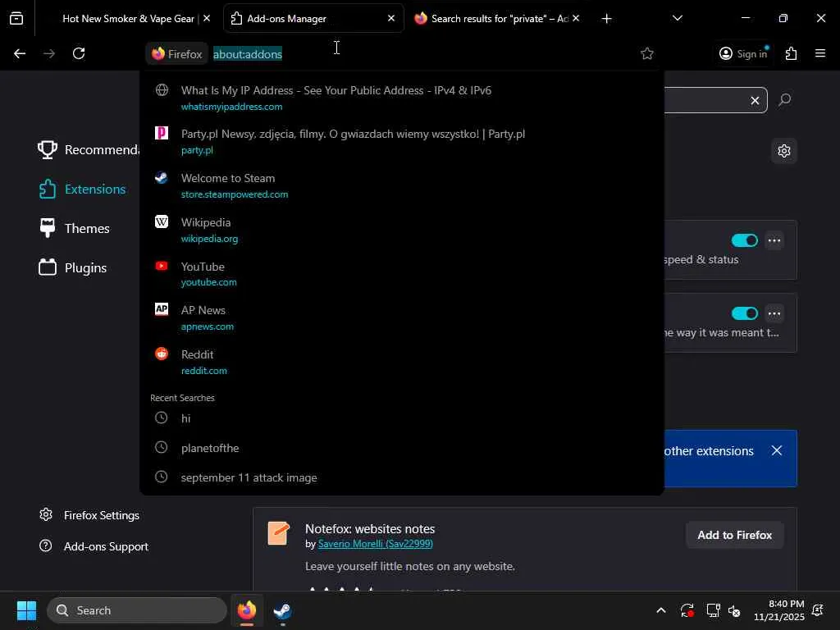Image resolution: width=840 pixels, height=630 pixels.
Task: Select the Add-ons Manager tab
Action: click(x=313, y=19)
